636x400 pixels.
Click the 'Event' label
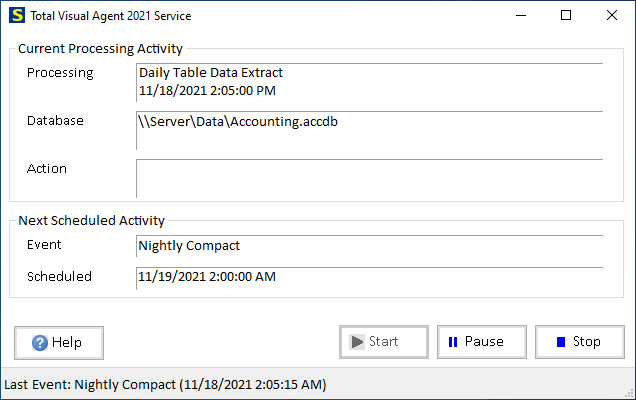[44, 245]
